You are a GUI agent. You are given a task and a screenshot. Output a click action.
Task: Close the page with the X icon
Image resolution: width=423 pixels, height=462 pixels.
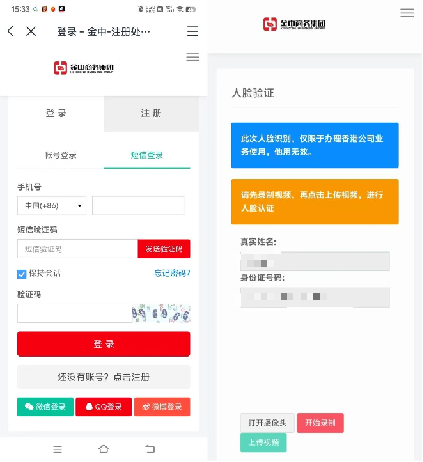(31, 31)
